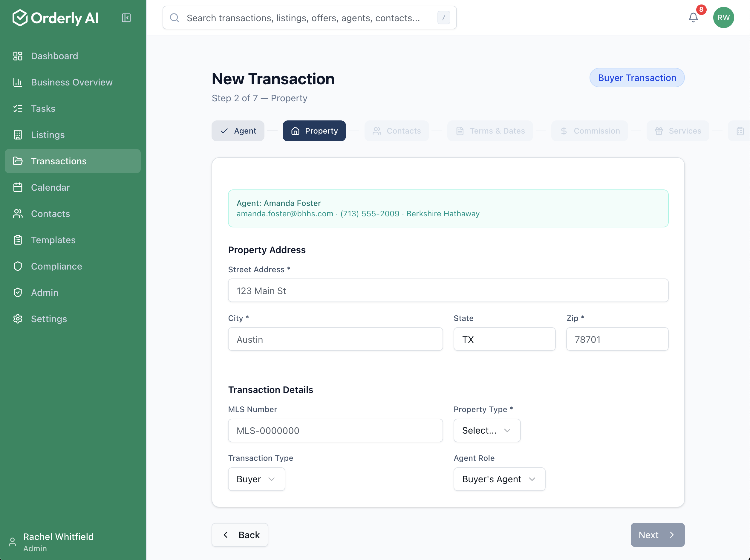Click the Next button
The width and height of the screenshot is (750, 560).
(657, 535)
